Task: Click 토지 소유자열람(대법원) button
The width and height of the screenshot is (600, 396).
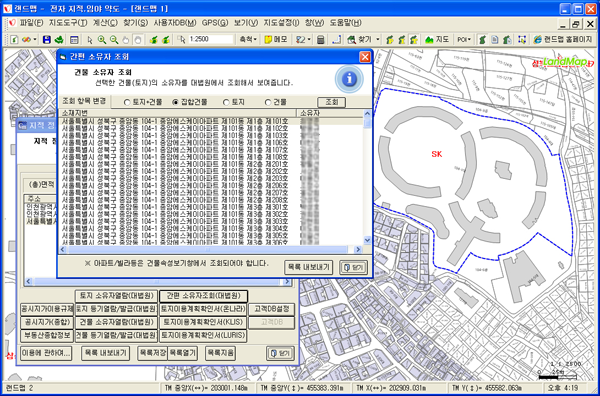Action: point(116,296)
